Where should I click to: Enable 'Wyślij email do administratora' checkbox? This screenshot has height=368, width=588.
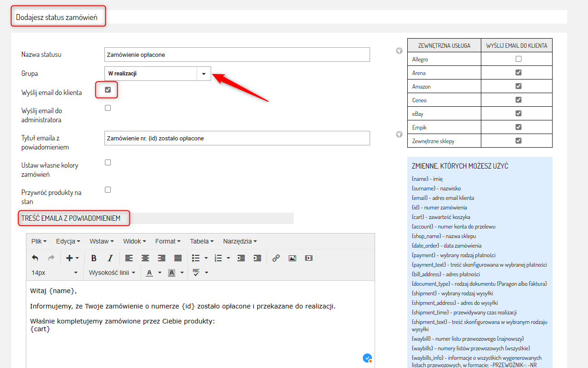click(x=108, y=108)
